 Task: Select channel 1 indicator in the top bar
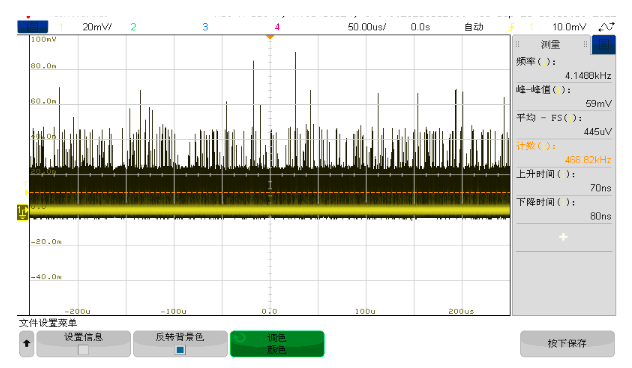pos(61,27)
